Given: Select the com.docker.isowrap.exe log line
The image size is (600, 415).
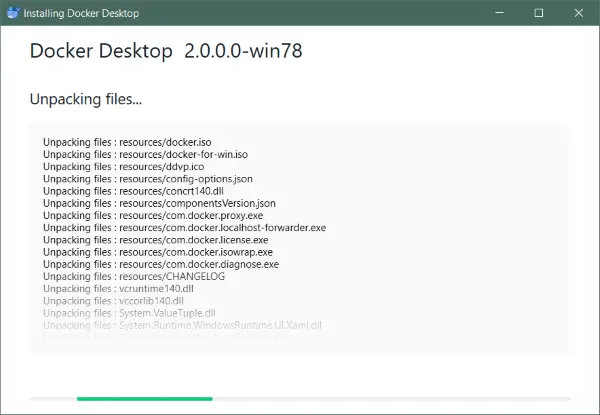Looking at the screenshot, I should tap(158, 252).
